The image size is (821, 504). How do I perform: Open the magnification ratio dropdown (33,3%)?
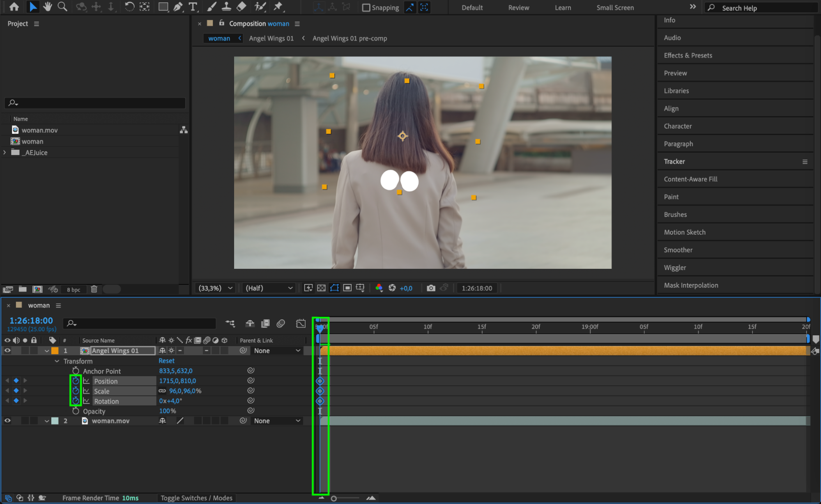(x=216, y=288)
